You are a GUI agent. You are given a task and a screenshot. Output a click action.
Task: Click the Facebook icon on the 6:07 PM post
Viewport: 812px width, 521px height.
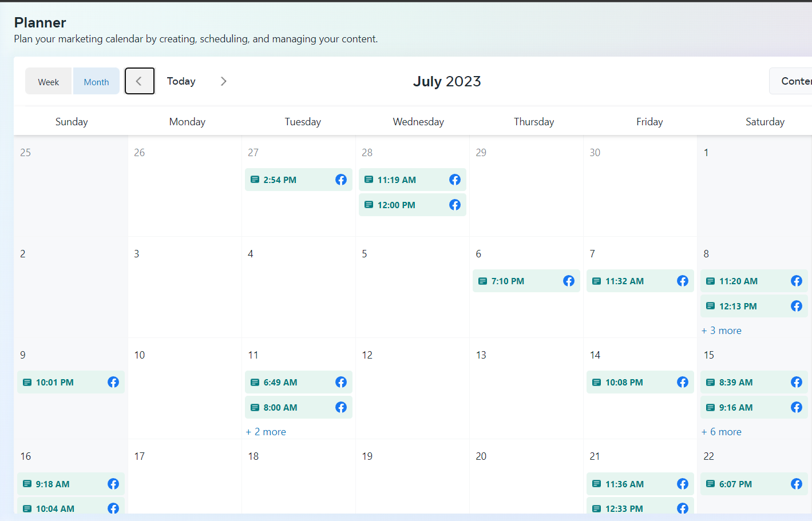click(797, 484)
